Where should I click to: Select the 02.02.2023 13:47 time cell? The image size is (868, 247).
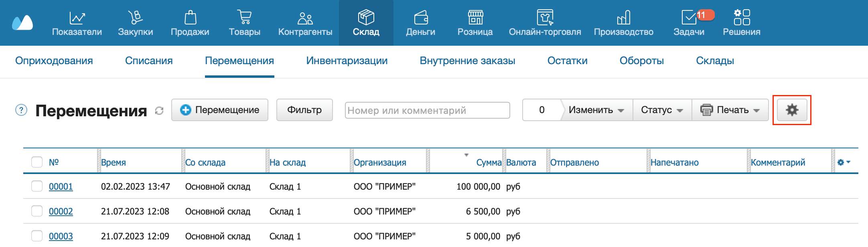(x=136, y=186)
